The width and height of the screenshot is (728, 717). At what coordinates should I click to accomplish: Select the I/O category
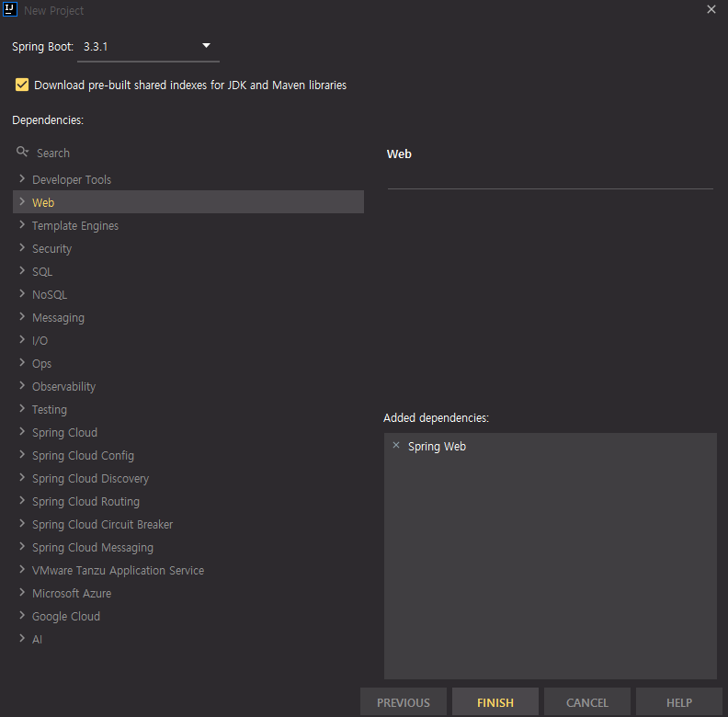(x=40, y=340)
